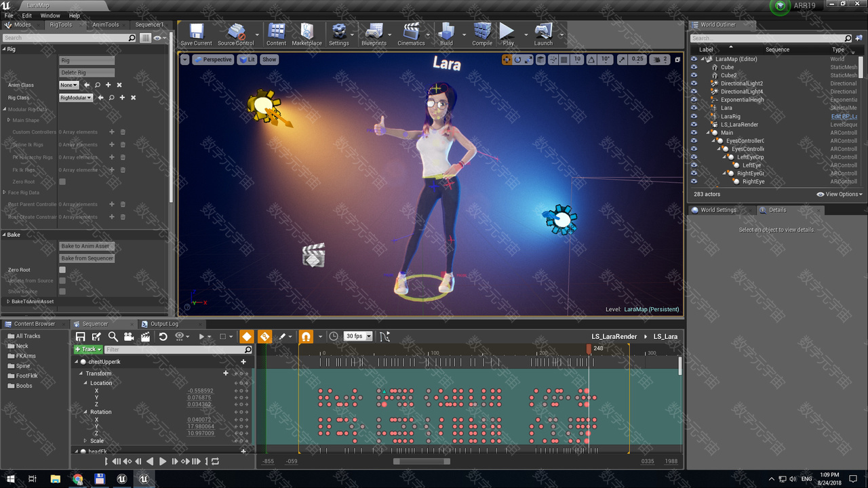Viewport: 868px width, 488px height.
Task: Toggle visibility of LaraRig in outliner
Action: pyautogui.click(x=694, y=116)
